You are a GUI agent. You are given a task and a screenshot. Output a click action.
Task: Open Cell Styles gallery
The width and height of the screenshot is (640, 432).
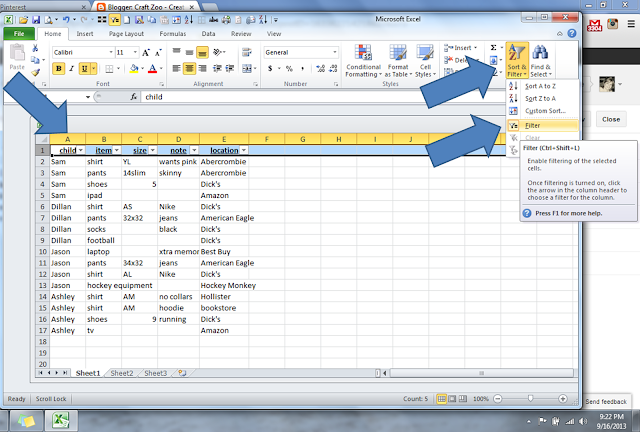click(x=425, y=60)
